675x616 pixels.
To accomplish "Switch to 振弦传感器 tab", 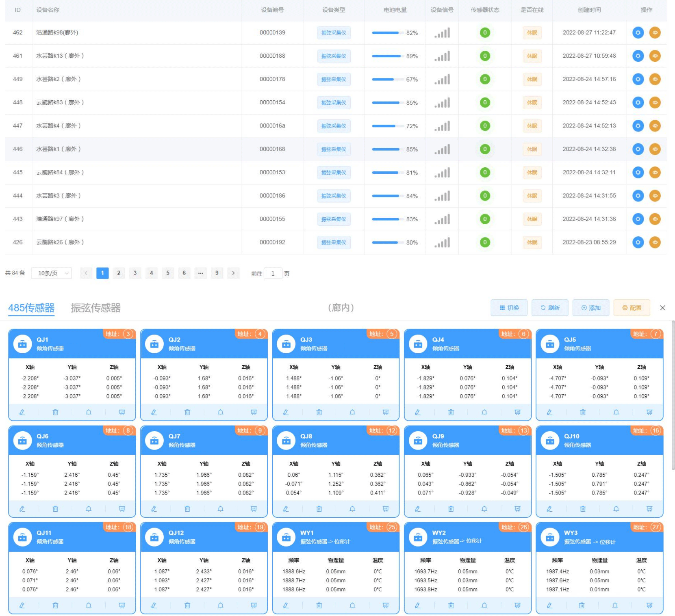I will pyautogui.click(x=95, y=308).
